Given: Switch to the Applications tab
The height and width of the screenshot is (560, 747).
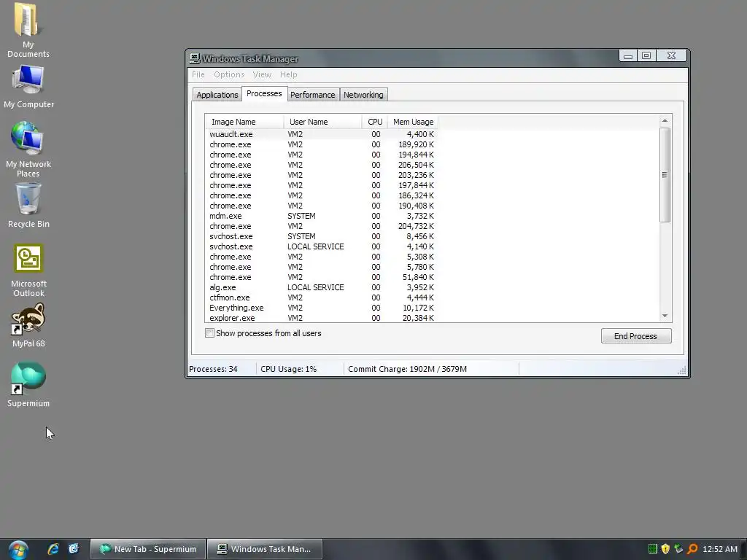Looking at the screenshot, I should coord(217,95).
